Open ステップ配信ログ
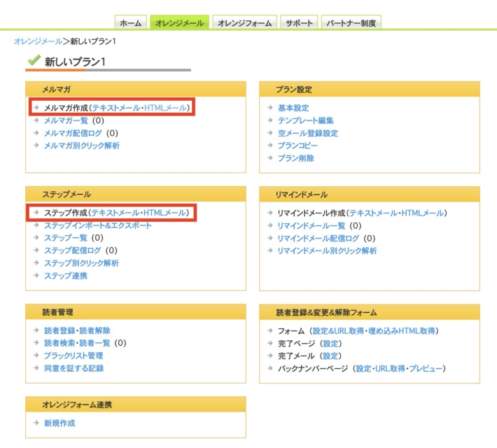The height and width of the screenshot is (448, 497). (x=73, y=251)
